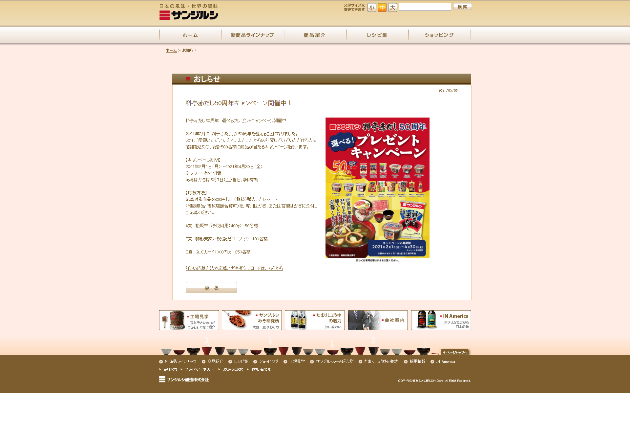Click the header search input field

425,7
